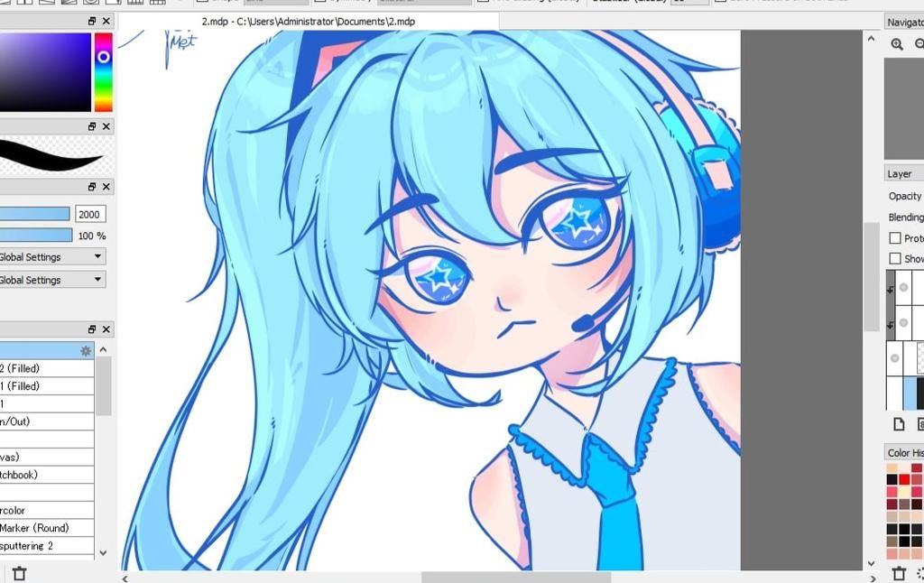Pick the bright red Color History swatch
Image resolution: width=924 pixels, height=583 pixels.
tap(904, 480)
